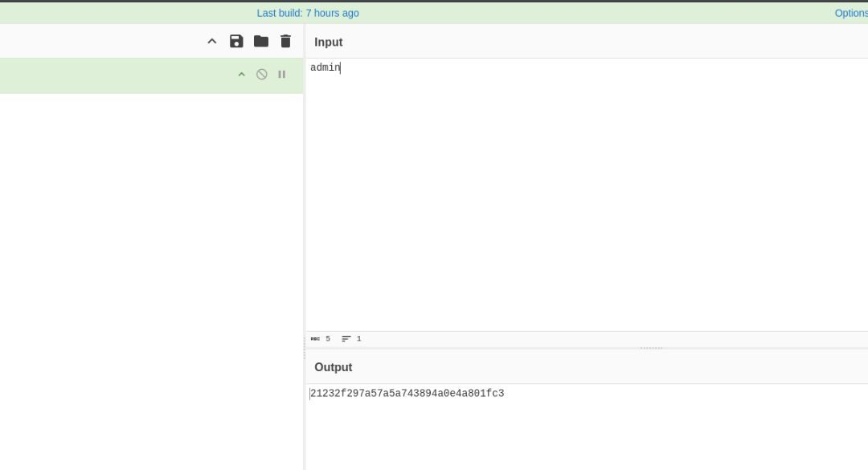Screen dimensions: 868x470
Task: Open the Load recipe folder icon
Action: point(260,41)
